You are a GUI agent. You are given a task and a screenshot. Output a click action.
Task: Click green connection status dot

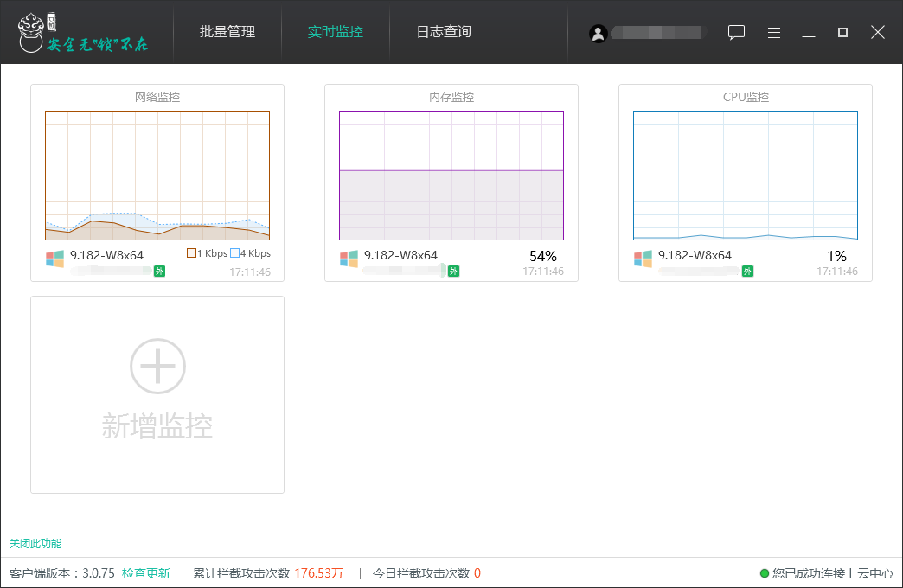765,573
